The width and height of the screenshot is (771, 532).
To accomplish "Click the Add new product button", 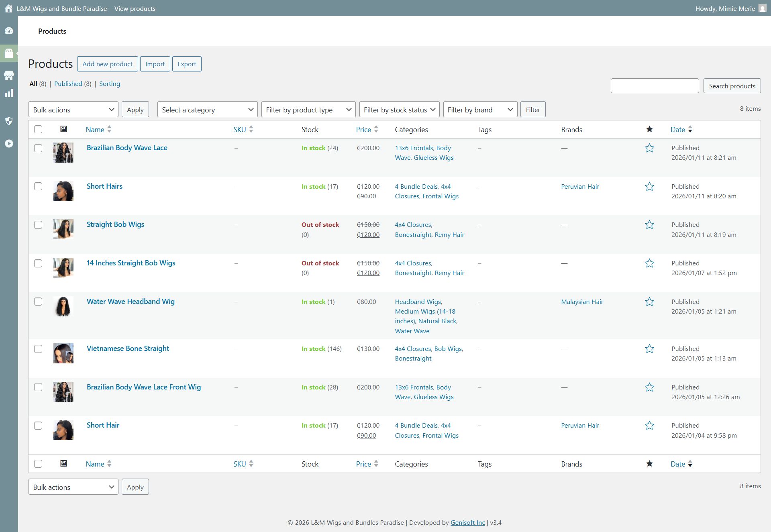I will [108, 64].
